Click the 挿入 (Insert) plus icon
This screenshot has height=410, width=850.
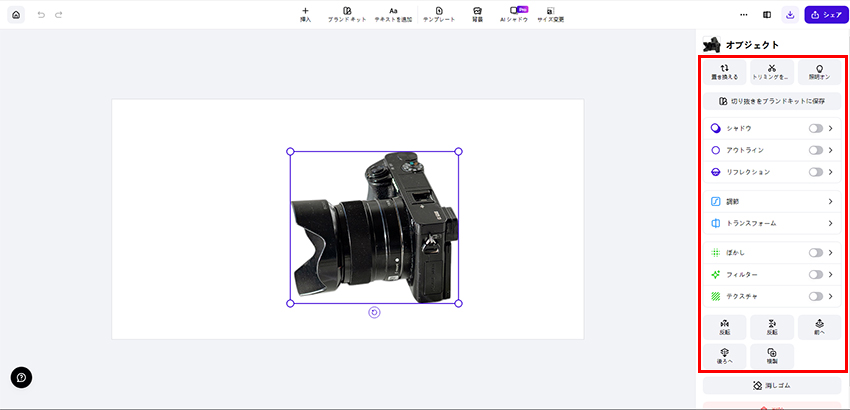point(305,11)
